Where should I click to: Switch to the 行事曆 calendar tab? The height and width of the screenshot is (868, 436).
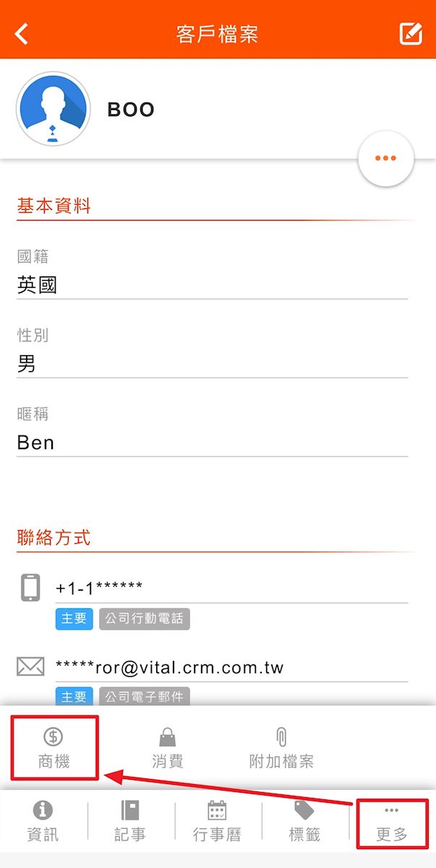tap(217, 821)
